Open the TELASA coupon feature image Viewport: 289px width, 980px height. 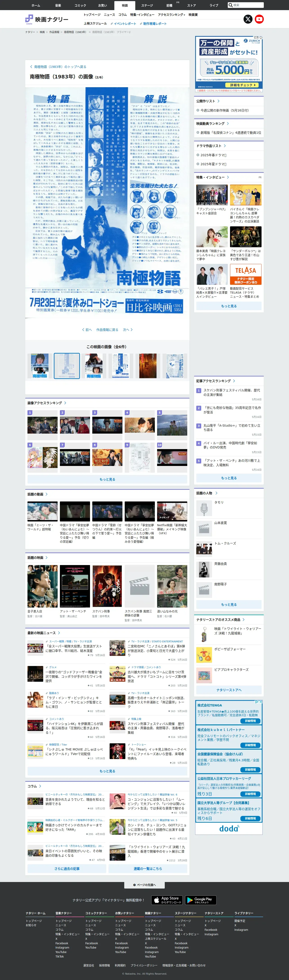coord(246,274)
